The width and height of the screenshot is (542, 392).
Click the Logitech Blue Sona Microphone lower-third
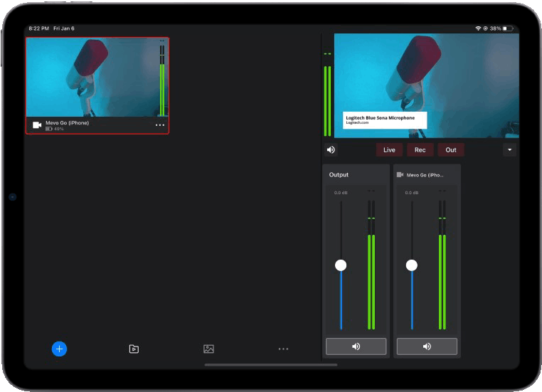pos(385,120)
